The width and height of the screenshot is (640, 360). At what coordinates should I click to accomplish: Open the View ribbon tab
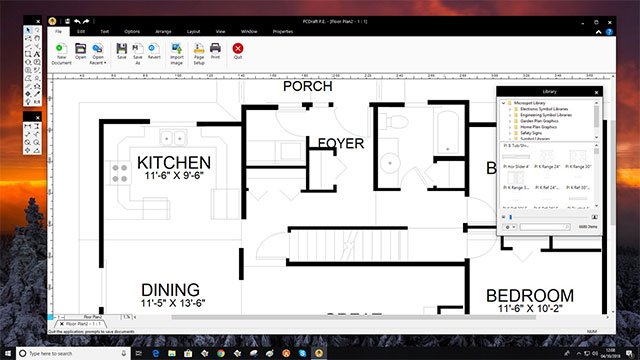point(220,31)
